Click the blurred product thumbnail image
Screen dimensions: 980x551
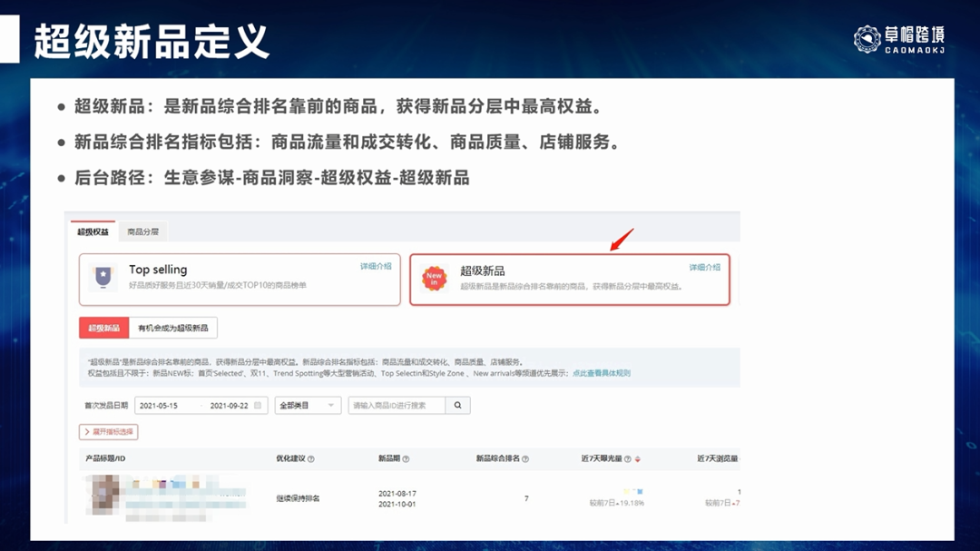pos(103,494)
